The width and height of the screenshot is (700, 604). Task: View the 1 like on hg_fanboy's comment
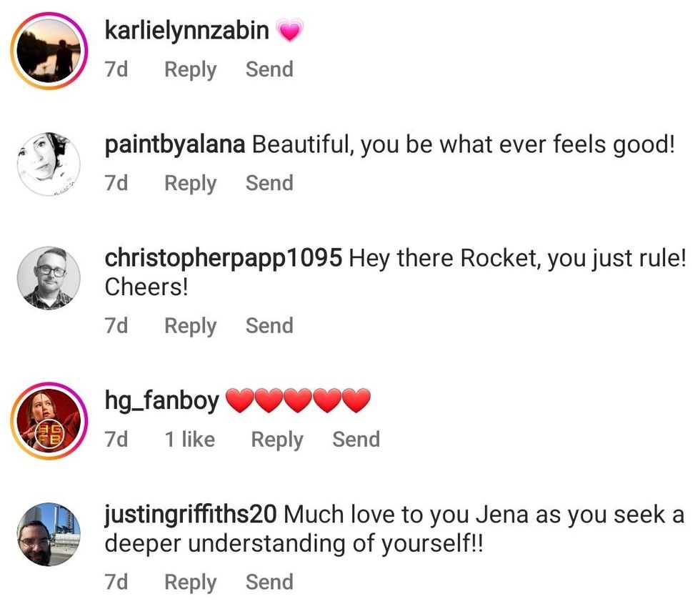tap(189, 439)
